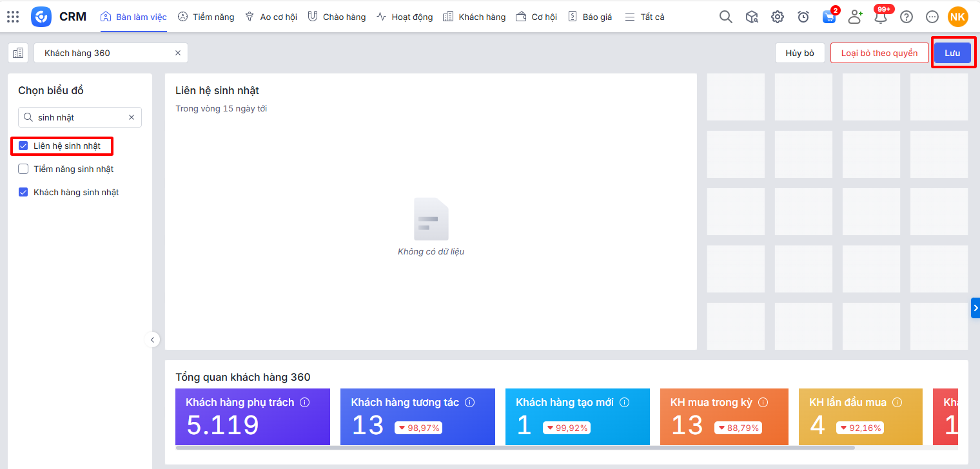Uncheck the Khách hàng sinh nhật checkbox
This screenshot has height=469, width=980.
pos(23,193)
